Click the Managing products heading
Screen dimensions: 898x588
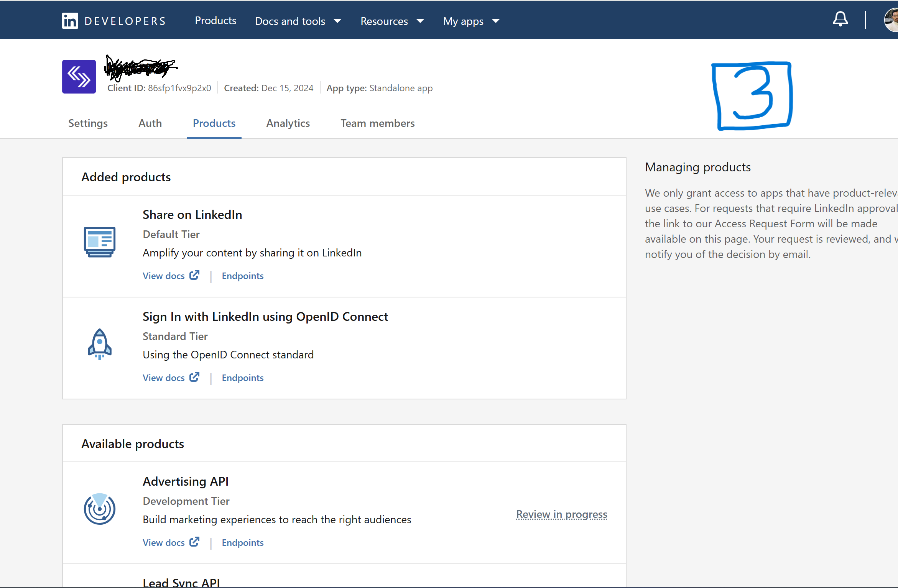[698, 167]
